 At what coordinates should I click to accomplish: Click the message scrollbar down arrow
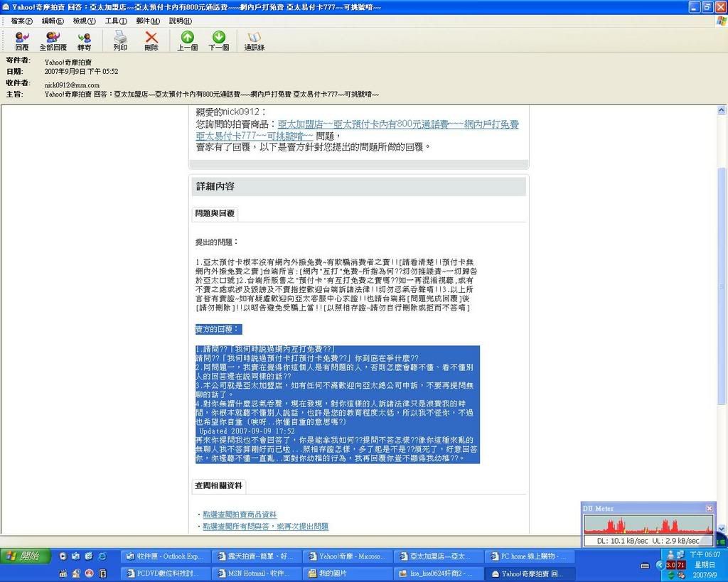click(722, 529)
